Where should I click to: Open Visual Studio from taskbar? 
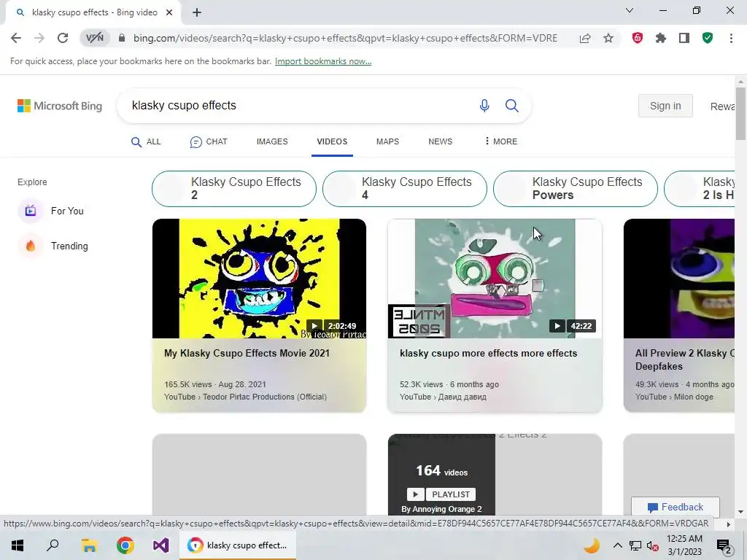coord(161,545)
